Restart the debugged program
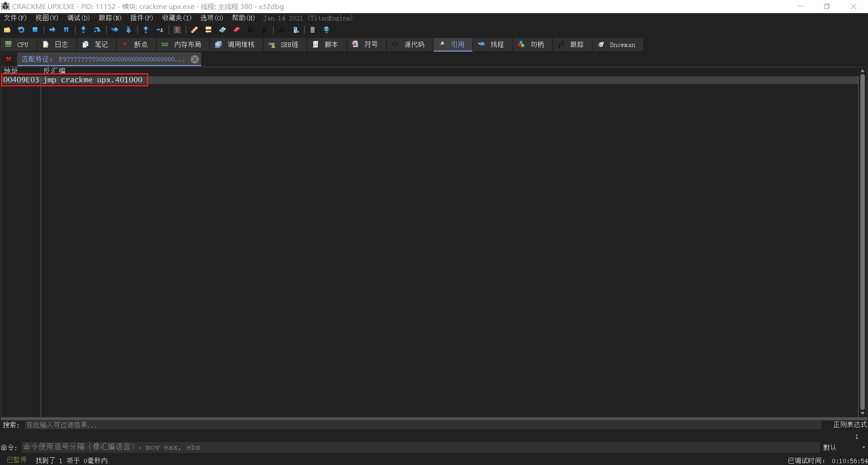The height and width of the screenshot is (465, 868). [x=21, y=30]
